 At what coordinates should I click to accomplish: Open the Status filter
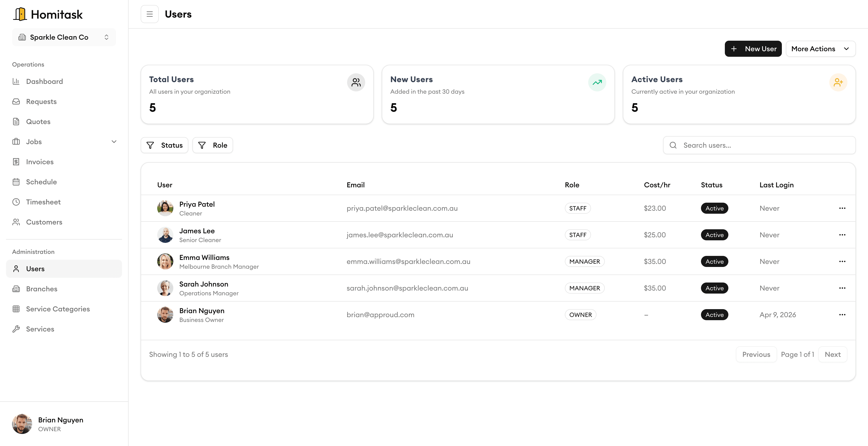[x=165, y=145]
